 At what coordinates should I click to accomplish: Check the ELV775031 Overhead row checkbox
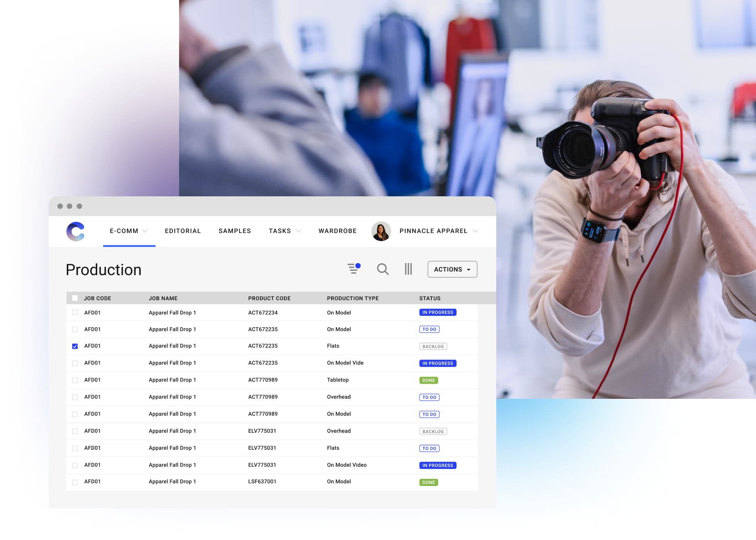(75, 431)
